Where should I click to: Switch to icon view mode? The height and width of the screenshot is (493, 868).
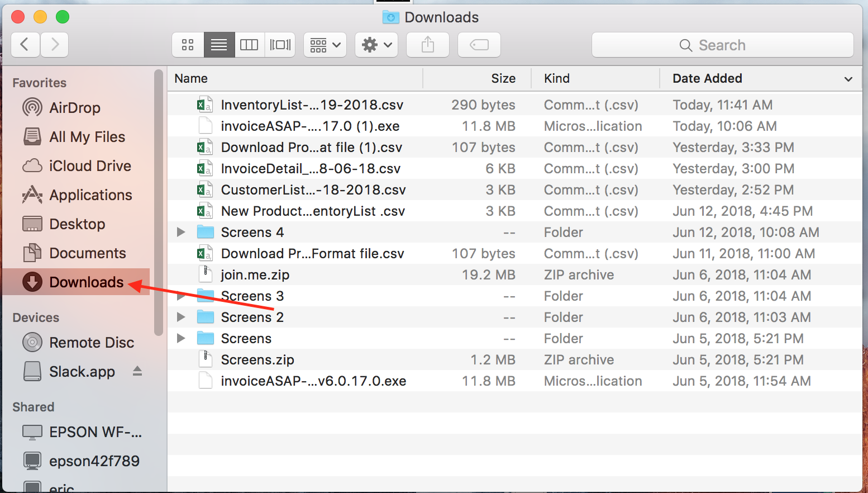coord(188,45)
